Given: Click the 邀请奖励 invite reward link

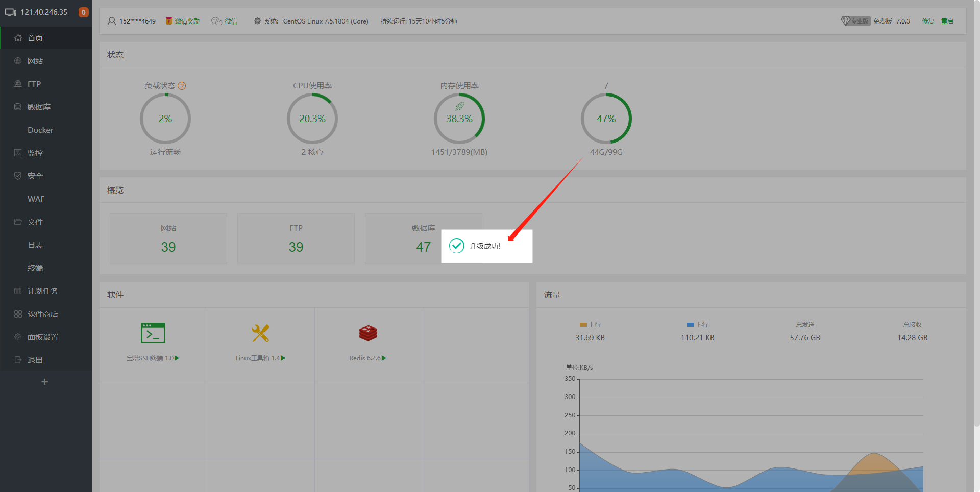Looking at the screenshot, I should point(182,21).
